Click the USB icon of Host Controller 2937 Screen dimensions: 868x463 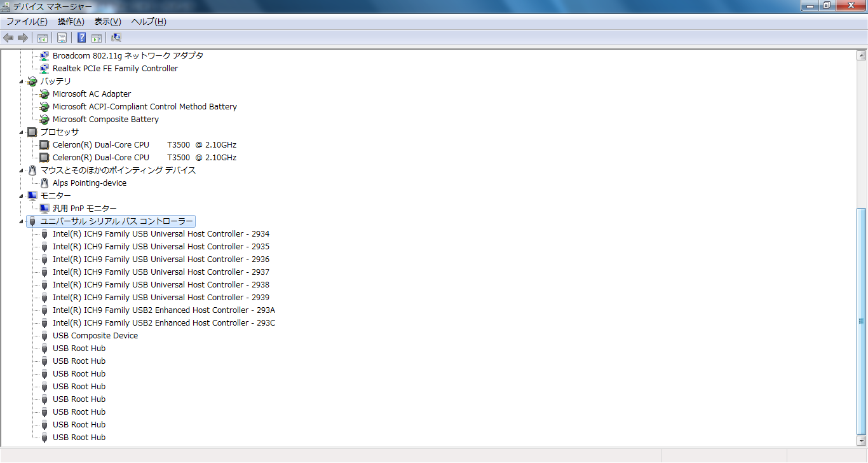(44, 272)
